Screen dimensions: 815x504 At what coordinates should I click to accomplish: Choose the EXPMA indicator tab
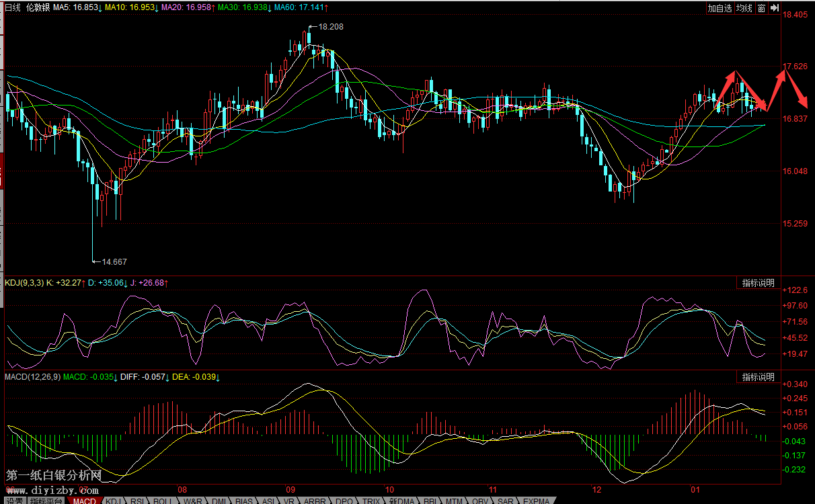pyautogui.click(x=536, y=501)
